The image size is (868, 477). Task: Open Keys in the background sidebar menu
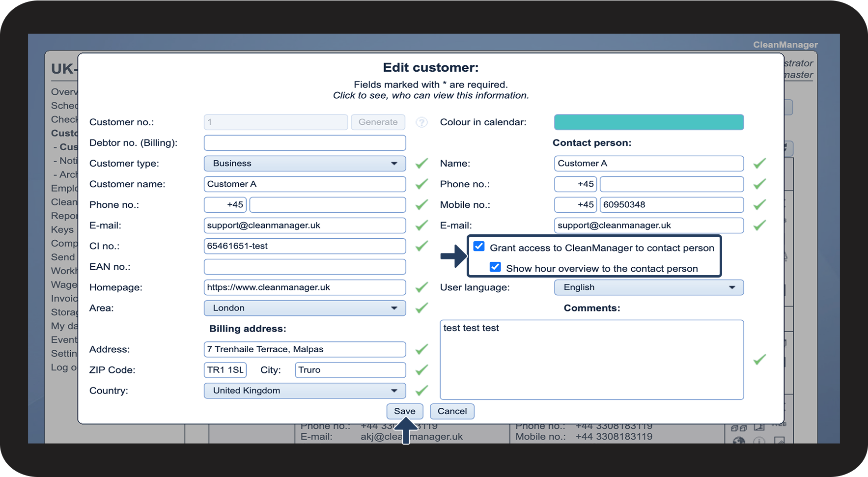[62, 229]
